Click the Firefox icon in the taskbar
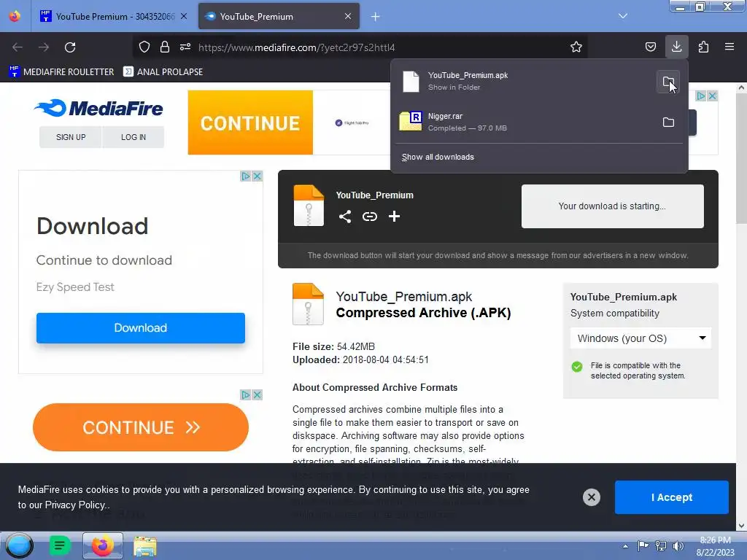This screenshot has width=747, height=560. tap(102, 545)
